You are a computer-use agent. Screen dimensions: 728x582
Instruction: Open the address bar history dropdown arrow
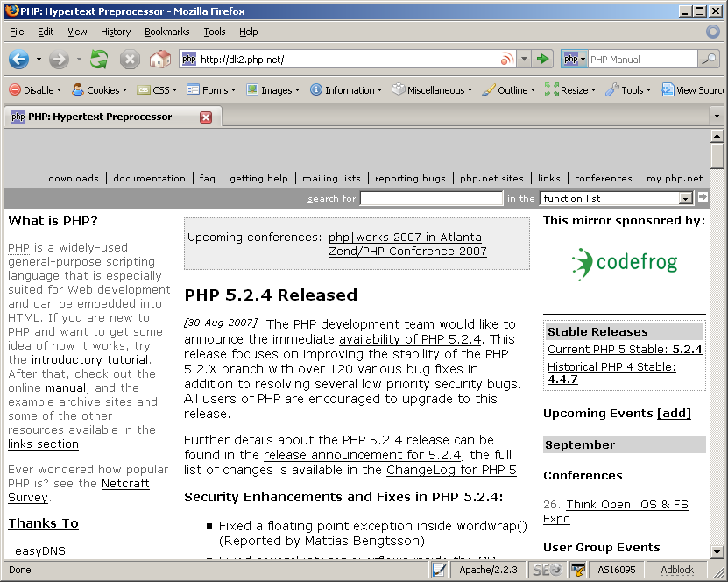click(524, 59)
